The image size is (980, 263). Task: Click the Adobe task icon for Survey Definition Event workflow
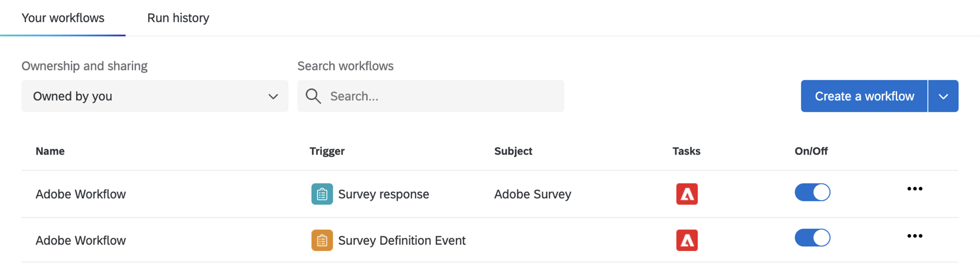point(687,241)
